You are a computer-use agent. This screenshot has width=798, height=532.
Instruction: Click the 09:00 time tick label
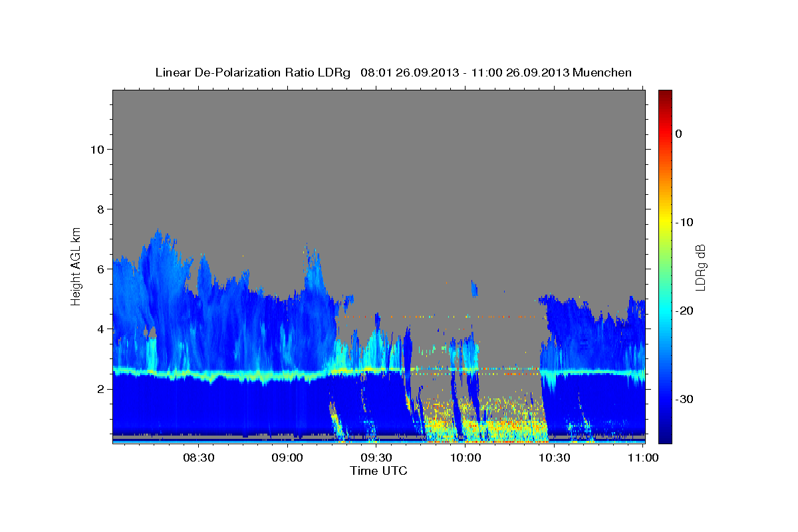pos(288,458)
